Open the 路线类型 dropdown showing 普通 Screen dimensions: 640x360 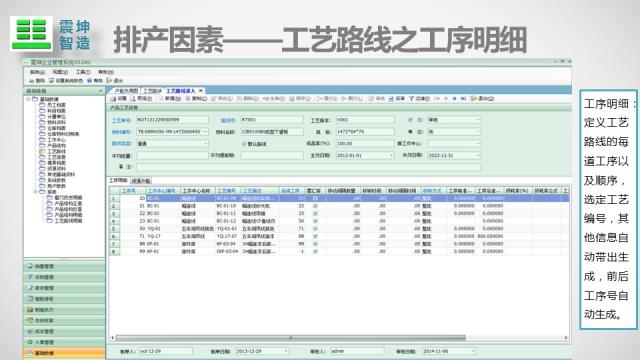pos(205,144)
